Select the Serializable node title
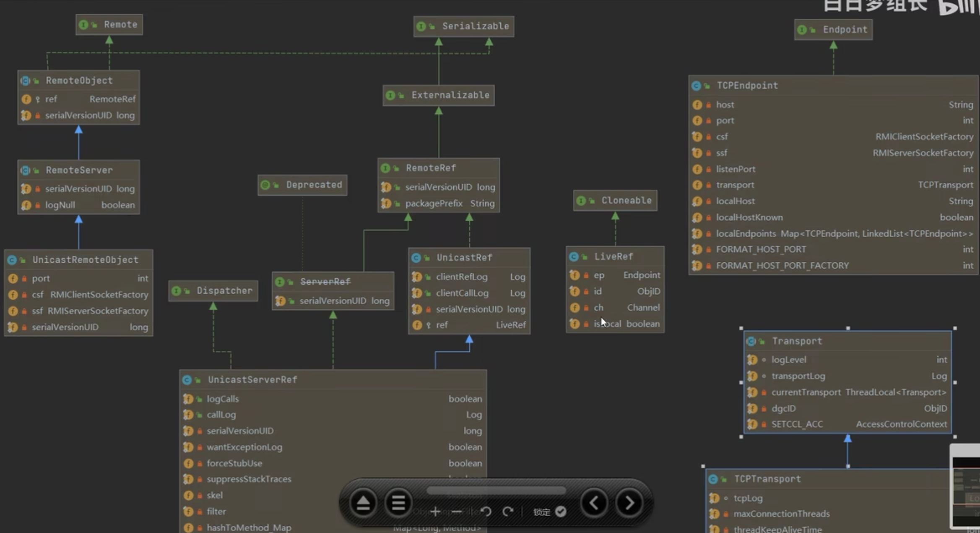The width and height of the screenshot is (980, 533). click(x=476, y=26)
